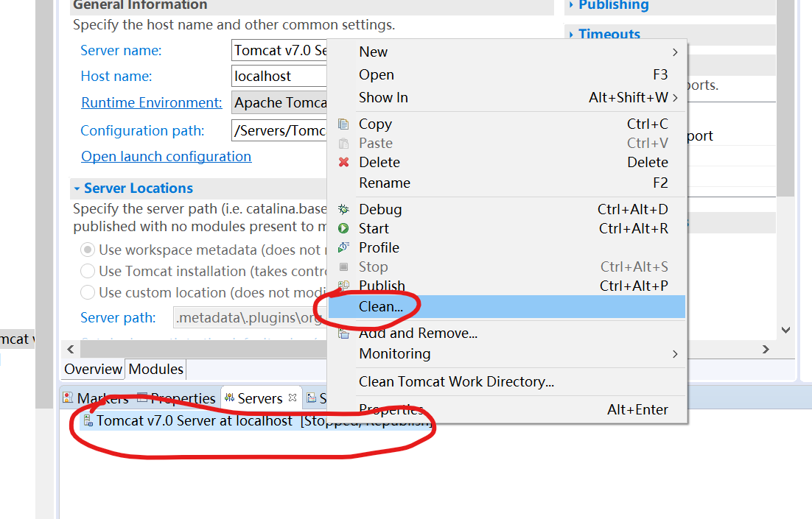
Task: Click the horizontal scrollbar right arrow
Action: coord(766,350)
